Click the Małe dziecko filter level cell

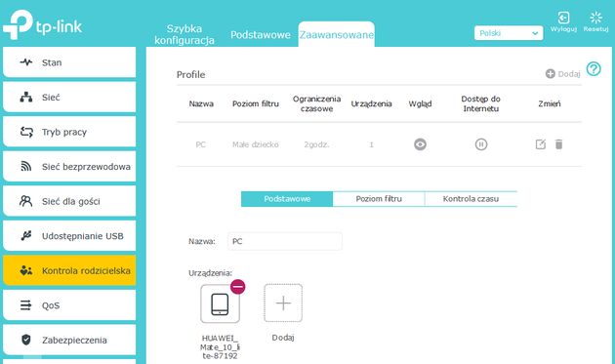pyautogui.click(x=256, y=144)
